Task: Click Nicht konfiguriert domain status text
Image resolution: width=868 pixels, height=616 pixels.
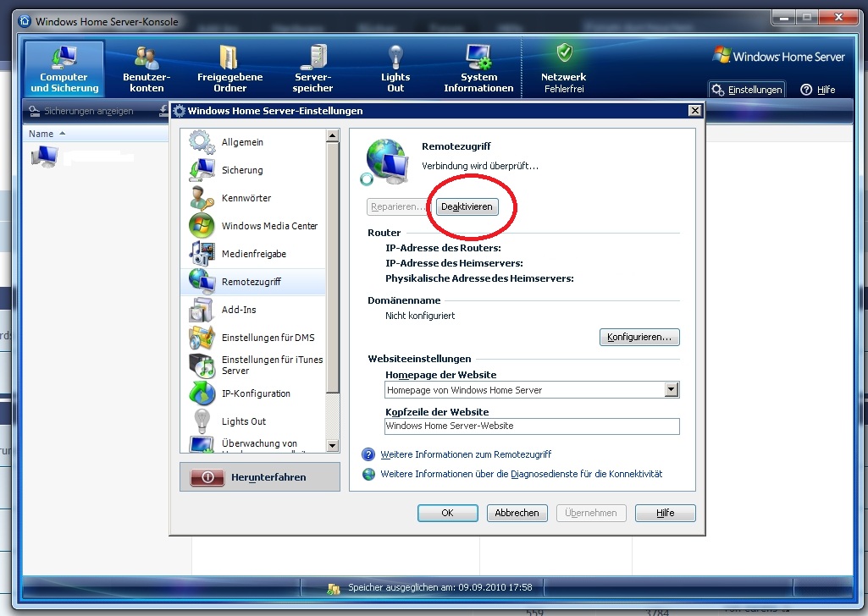Action: tap(420, 316)
